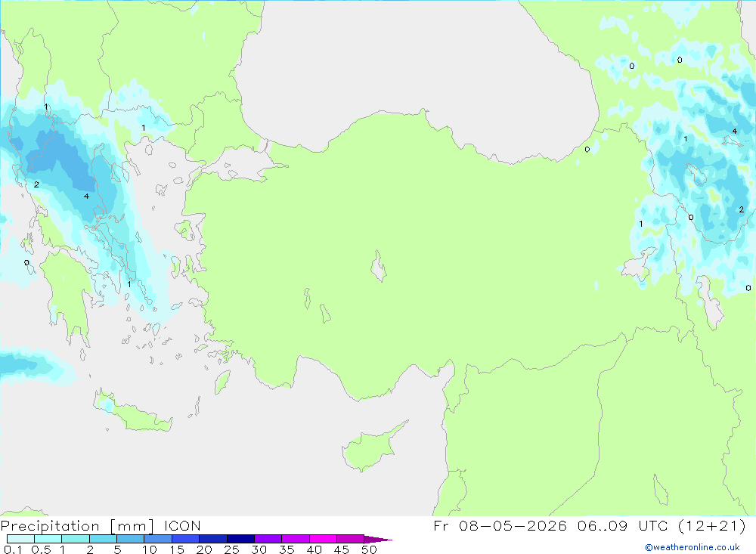Click the legend swatch between 20 and 25
The width and height of the screenshot is (756, 554).
tap(213, 539)
